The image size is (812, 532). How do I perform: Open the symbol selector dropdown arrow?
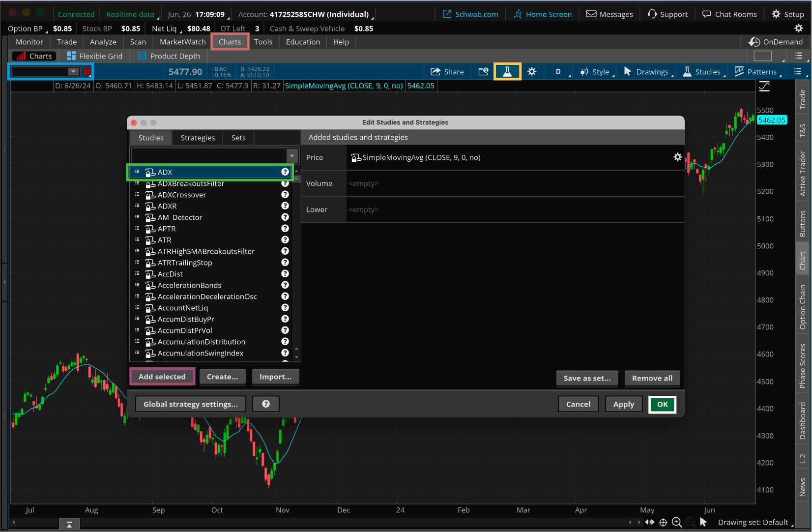tap(73, 72)
